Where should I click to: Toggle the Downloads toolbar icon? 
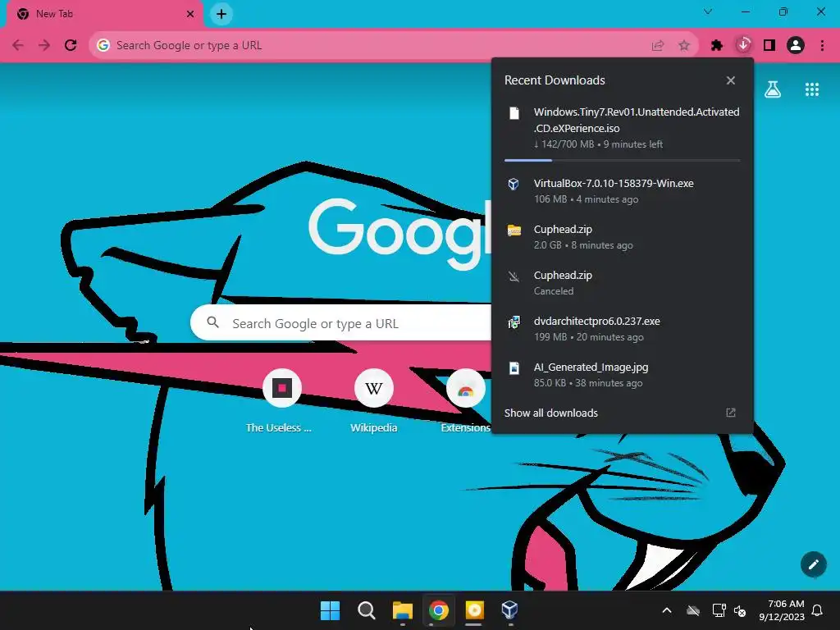[x=743, y=45]
